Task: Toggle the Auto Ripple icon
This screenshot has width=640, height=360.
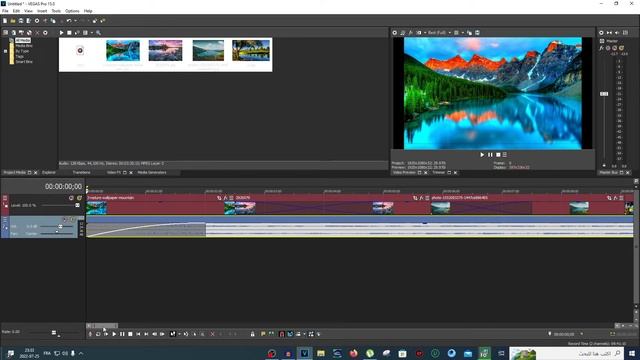Action: pos(298,334)
